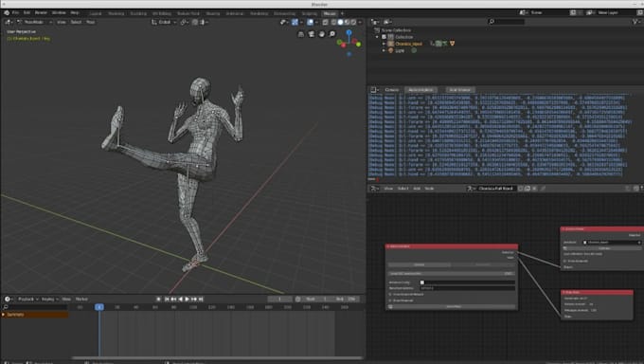Click the outliner search field

(506, 22)
